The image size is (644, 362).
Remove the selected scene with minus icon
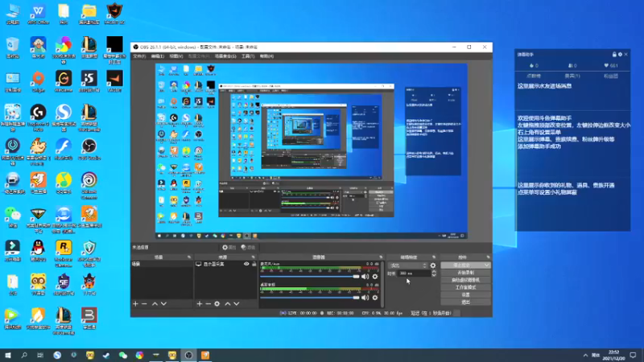(x=144, y=304)
